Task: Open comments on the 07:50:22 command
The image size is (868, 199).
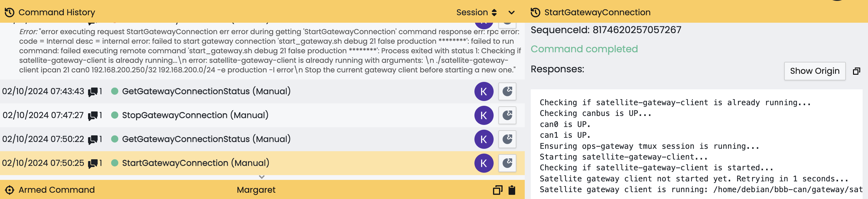Action: [x=93, y=139]
